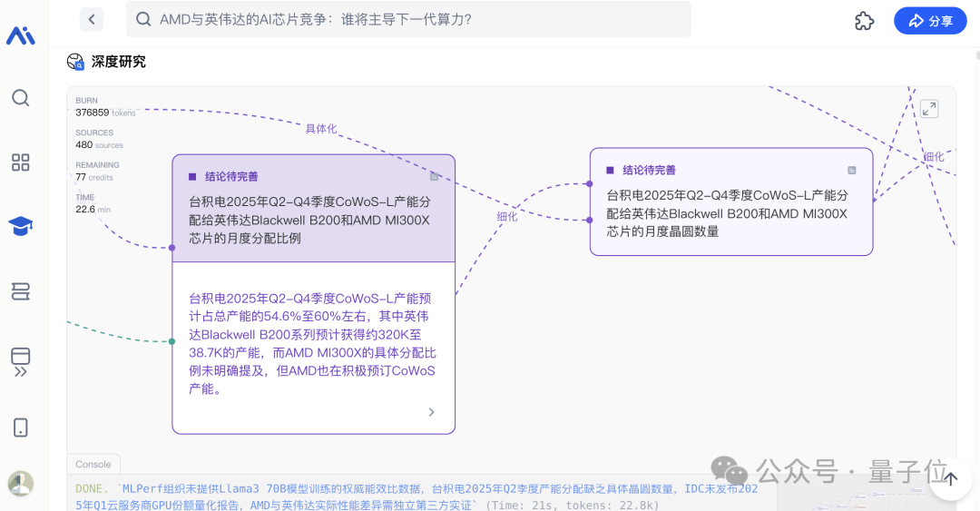Open the mobile device sidebar icon
The width and height of the screenshot is (980, 511).
click(x=20, y=427)
